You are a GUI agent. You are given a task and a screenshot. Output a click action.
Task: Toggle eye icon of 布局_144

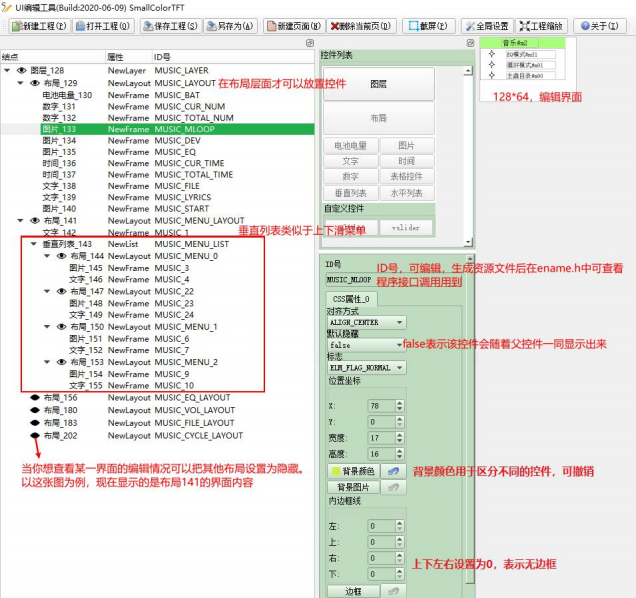tap(61, 256)
